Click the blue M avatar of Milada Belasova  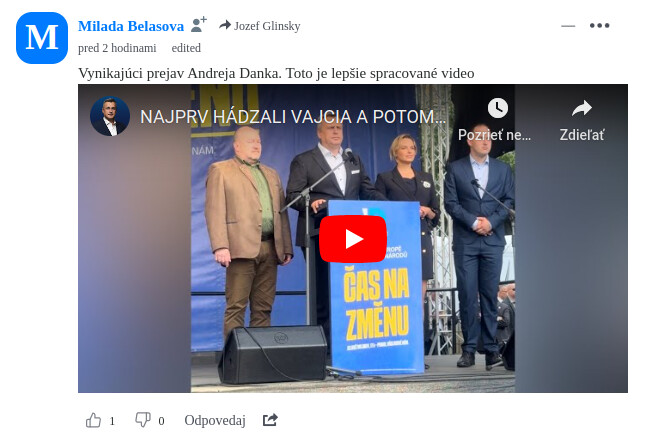point(42,38)
